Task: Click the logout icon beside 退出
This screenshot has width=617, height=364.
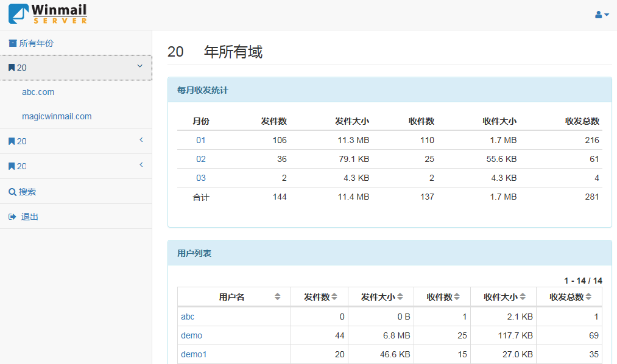Action: click(12, 217)
